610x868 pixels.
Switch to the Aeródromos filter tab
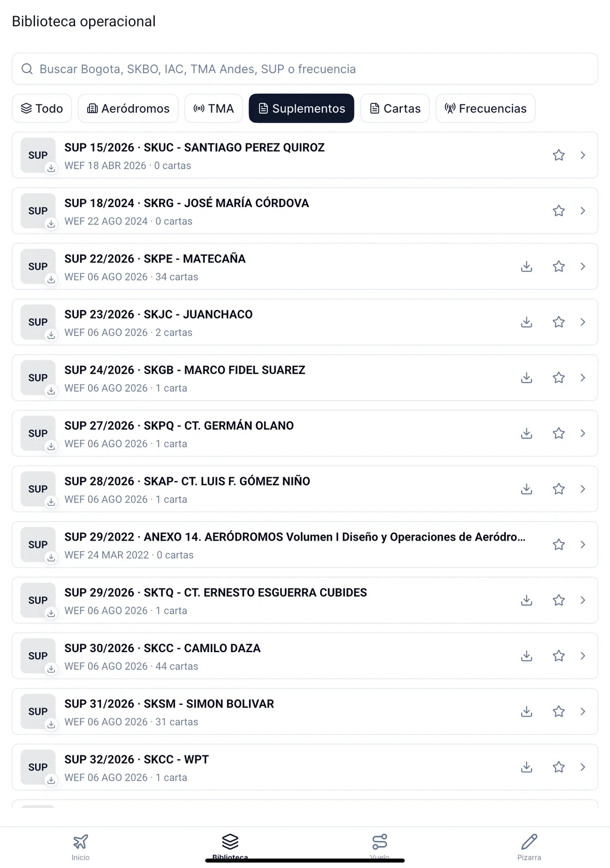[128, 108]
